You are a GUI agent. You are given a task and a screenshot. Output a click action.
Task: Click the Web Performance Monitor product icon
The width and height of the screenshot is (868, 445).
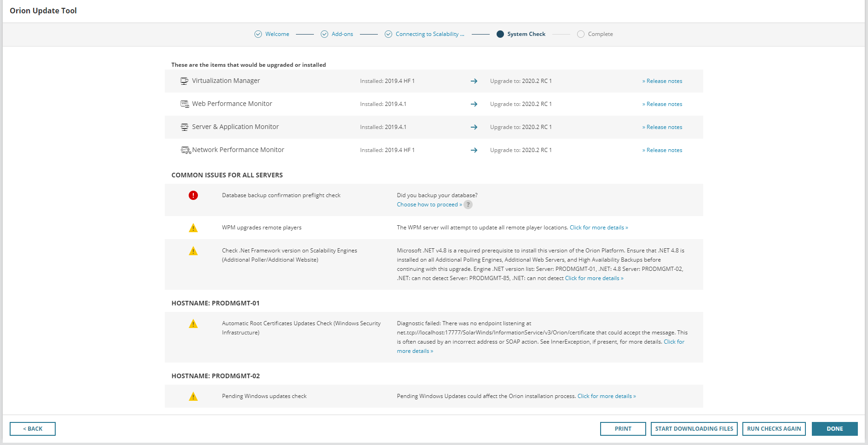pos(185,104)
